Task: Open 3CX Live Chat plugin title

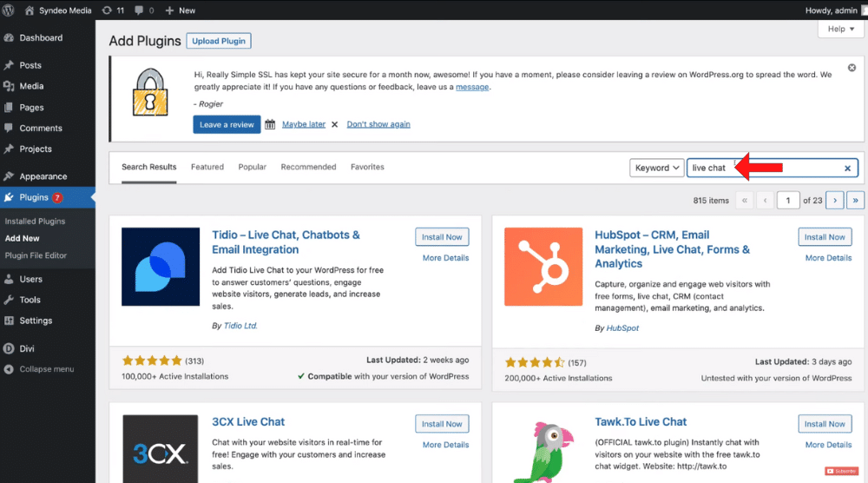Action: (x=248, y=421)
